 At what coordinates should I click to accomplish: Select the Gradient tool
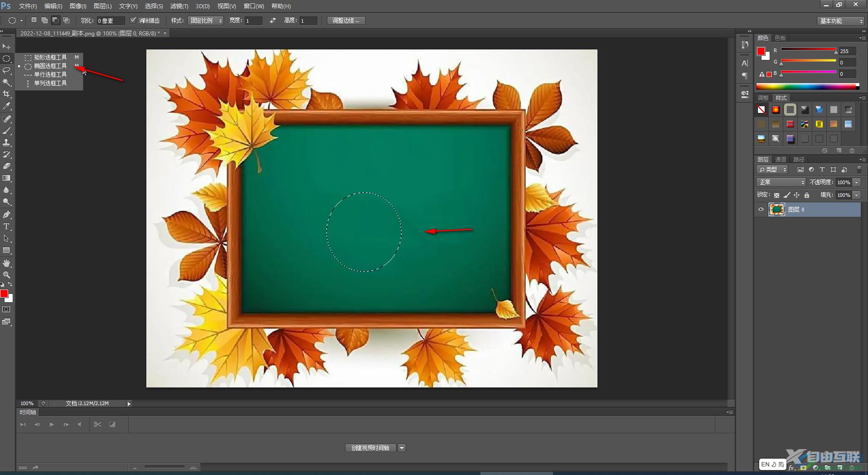(x=6, y=178)
